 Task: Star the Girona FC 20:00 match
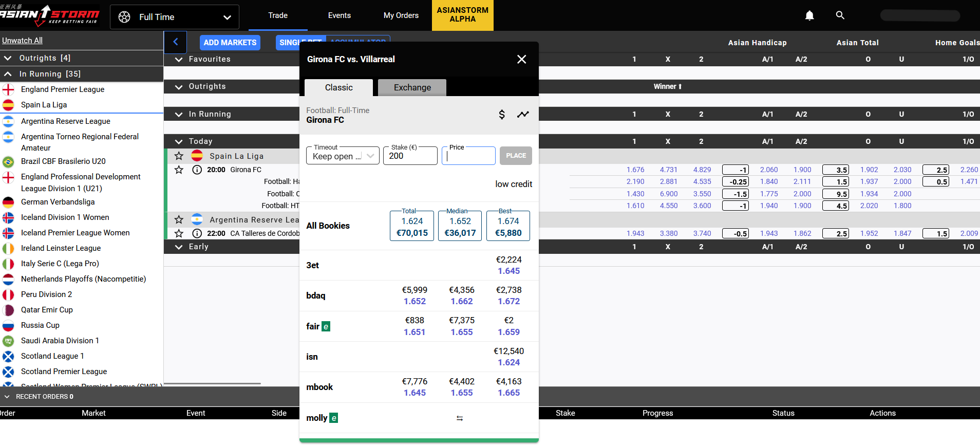pos(179,170)
